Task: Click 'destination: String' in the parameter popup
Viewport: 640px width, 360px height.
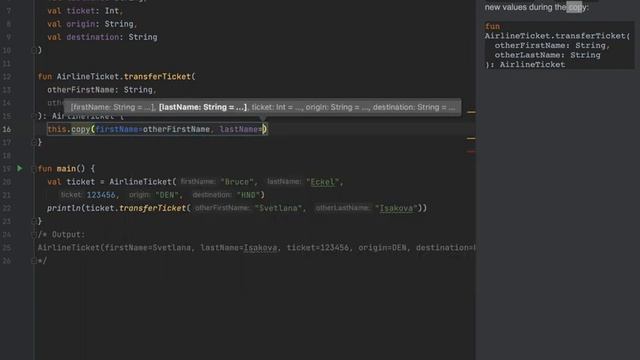Action: (413, 107)
